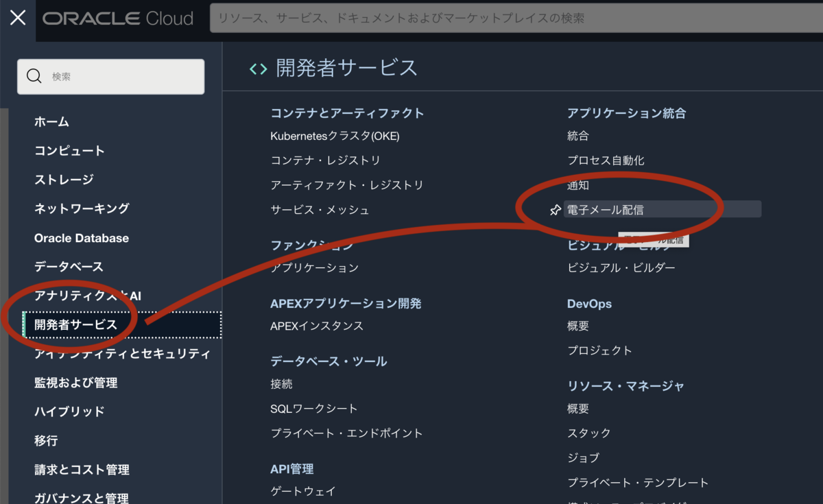This screenshot has width=823, height=504.
Task: Open APEXインスタンス link
Action: [317, 326]
